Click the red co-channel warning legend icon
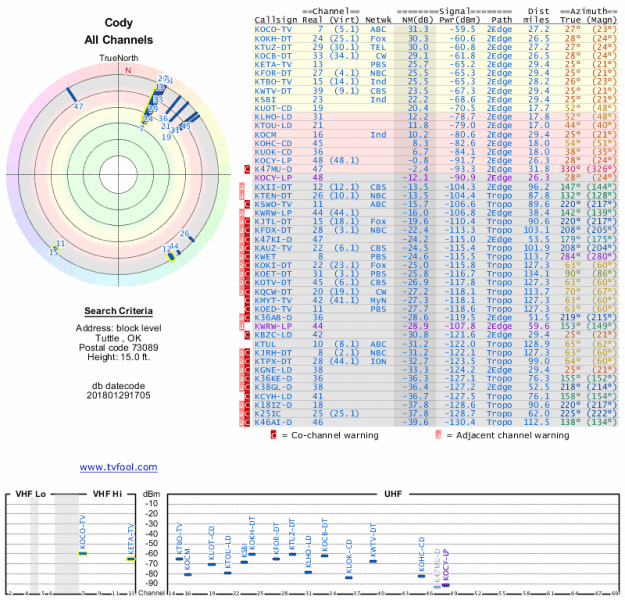 273,435
